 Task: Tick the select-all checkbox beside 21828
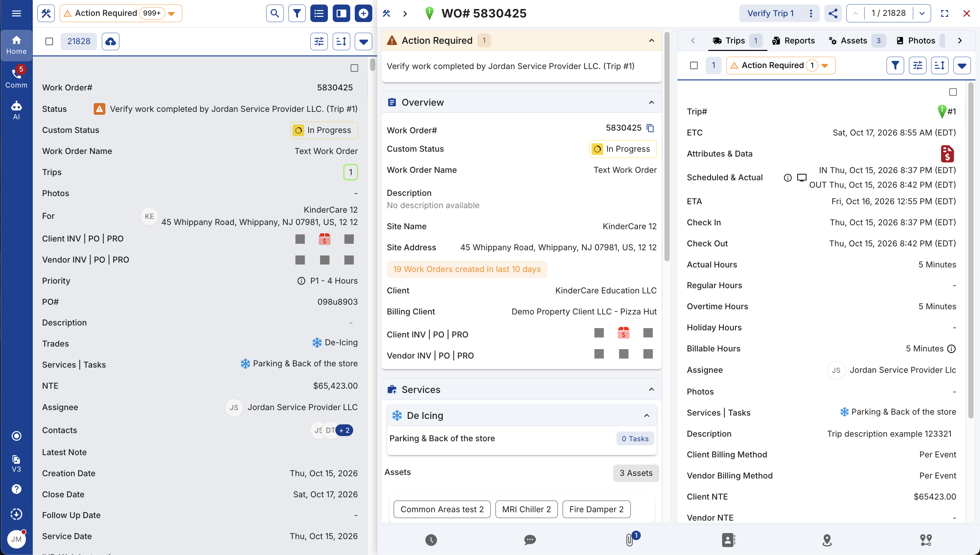(49, 41)
